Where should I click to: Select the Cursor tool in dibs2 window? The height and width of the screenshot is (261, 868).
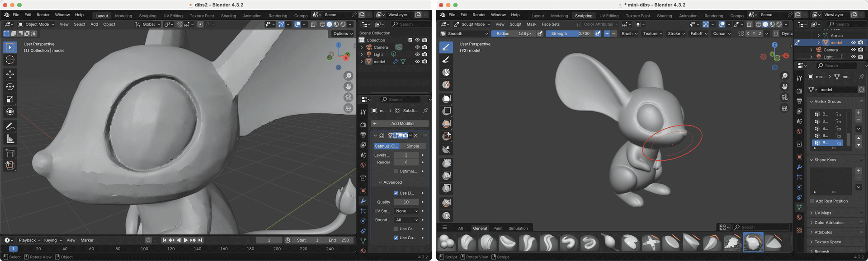click(x=10, y=60)
